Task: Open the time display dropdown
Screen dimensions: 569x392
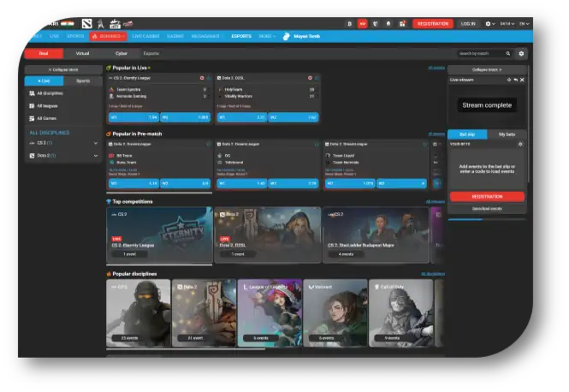Action: [507, 24]
